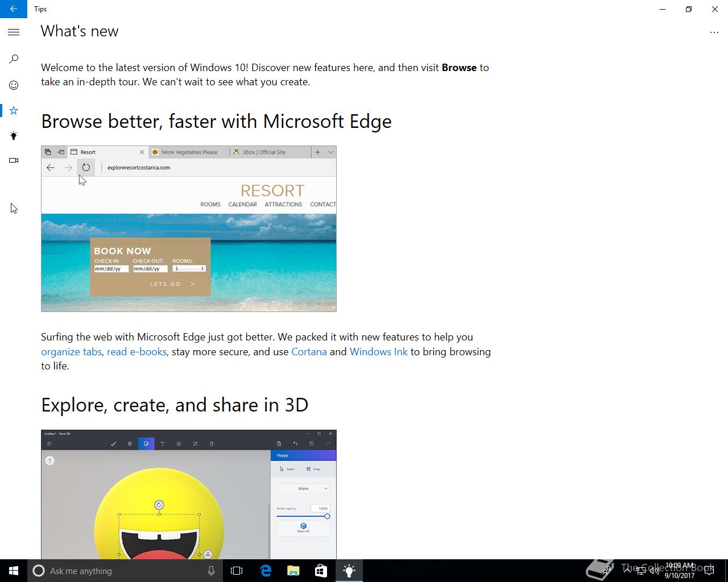Open search in the Tips sidebar
This screenshot has width=728, height=582.
coord(14,59)
